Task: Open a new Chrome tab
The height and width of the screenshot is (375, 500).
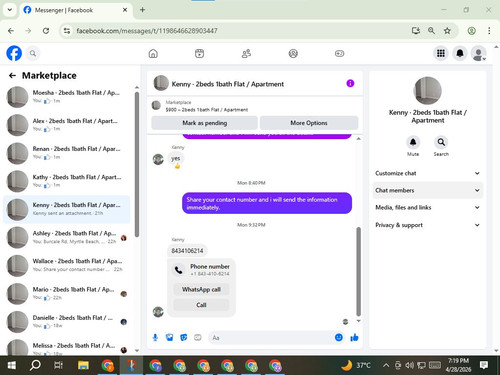Action: pyautogui.click(x=142, y=10)
